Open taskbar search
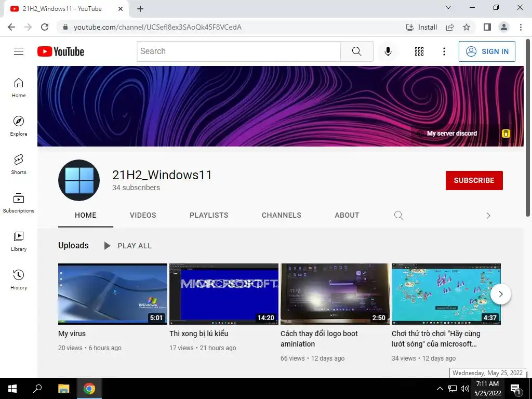 click(37, 389)
